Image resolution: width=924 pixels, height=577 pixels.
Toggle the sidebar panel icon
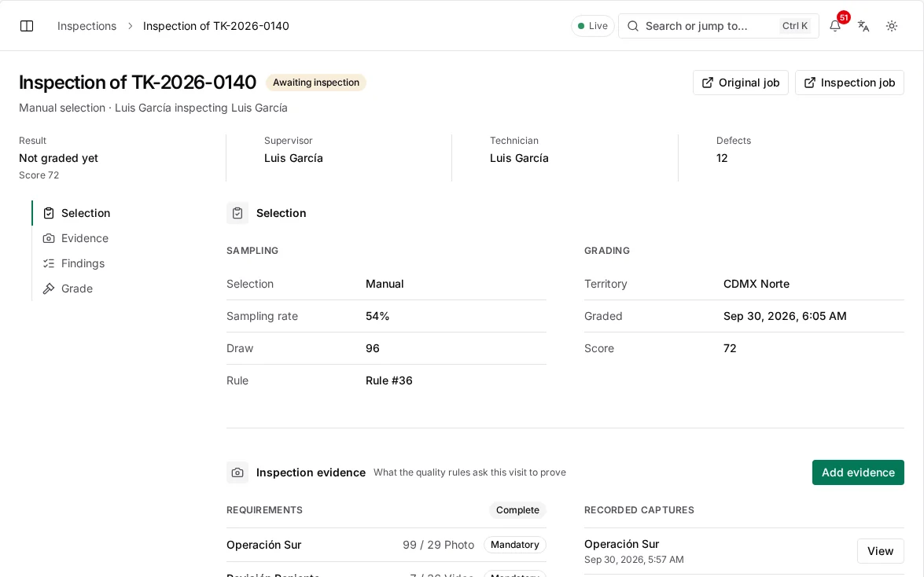(27, 26)
